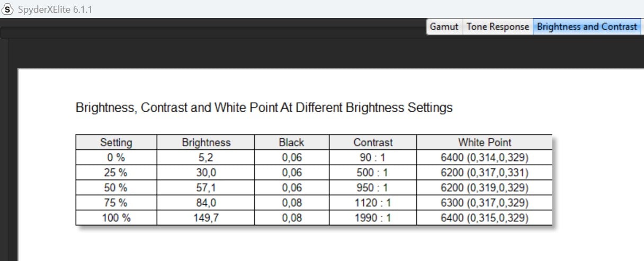Image resolution: width=644 pixels, height=261 pixels.
Task: Click the brightness value 57,1
Action: tap(206, 187)
